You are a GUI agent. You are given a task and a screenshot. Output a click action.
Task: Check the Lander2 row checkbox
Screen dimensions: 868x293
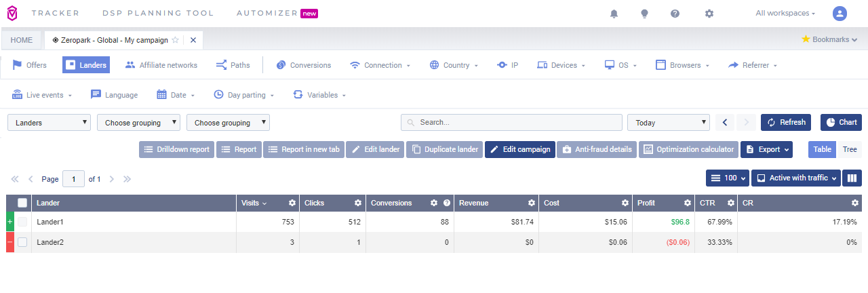pyautogui.click(x=22, y=242)
